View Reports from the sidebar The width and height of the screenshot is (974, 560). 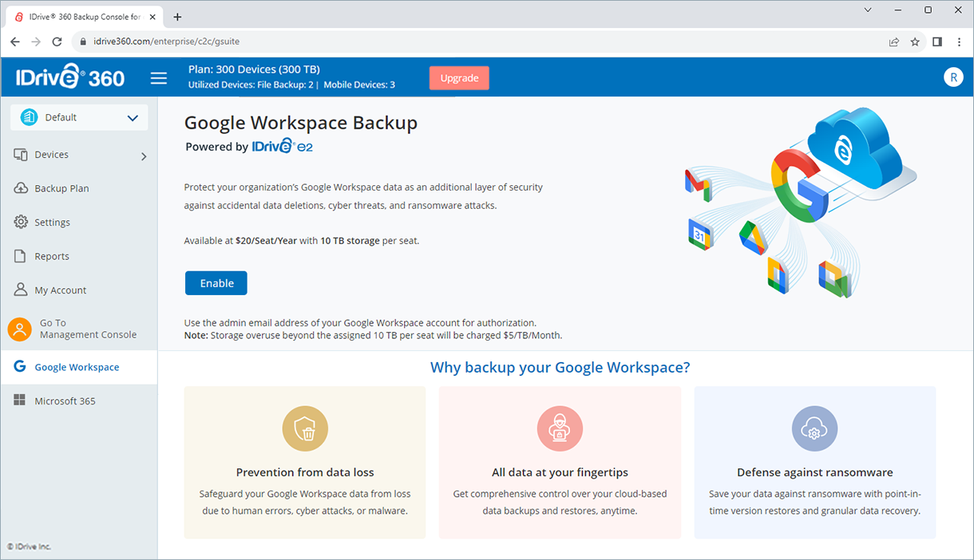53,255
